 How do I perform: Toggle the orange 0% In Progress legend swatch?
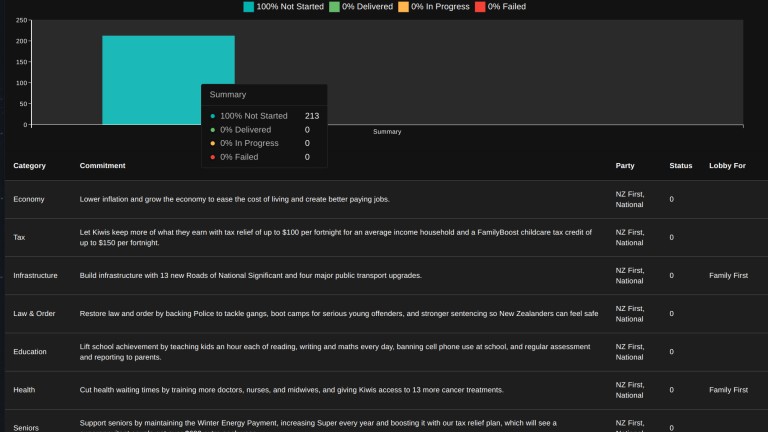pos(404,7)
